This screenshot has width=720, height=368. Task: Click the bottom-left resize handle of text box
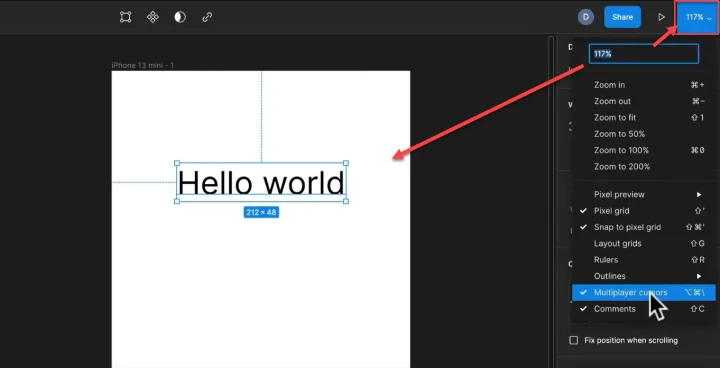pyautogui.click(x=177, y=201)
